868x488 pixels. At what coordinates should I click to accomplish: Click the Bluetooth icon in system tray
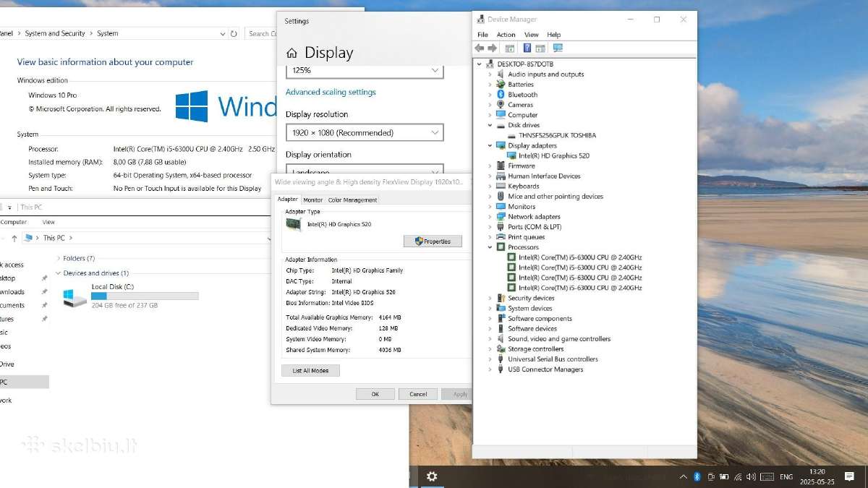(x=697, y=476)
